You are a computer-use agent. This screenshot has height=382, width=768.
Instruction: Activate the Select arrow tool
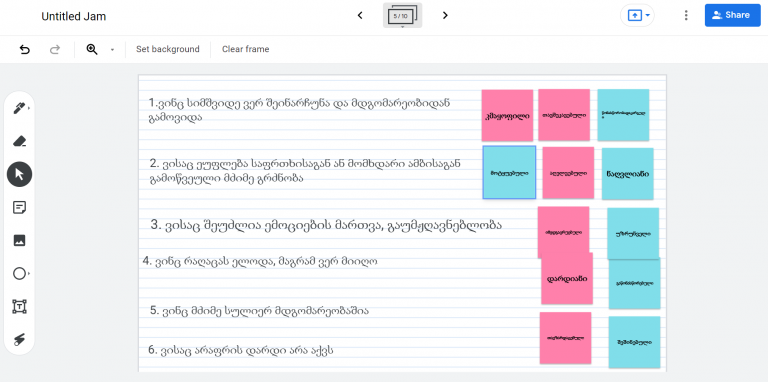[x=20, y=174]
